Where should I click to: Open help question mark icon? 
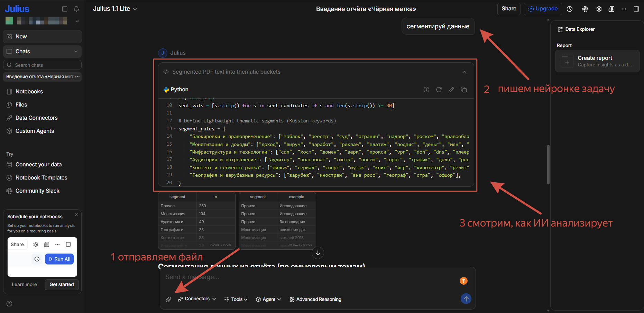pyautogui.click(x=9, y=304)
